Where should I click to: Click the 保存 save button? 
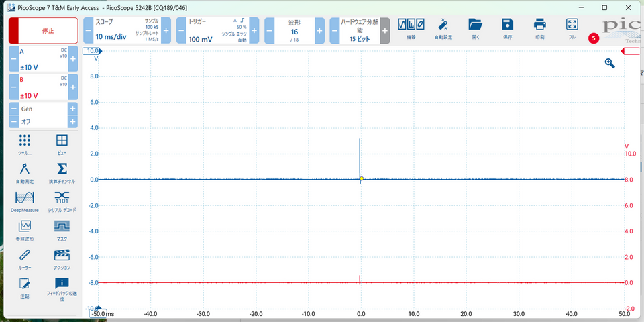click(x=508, y=30)
